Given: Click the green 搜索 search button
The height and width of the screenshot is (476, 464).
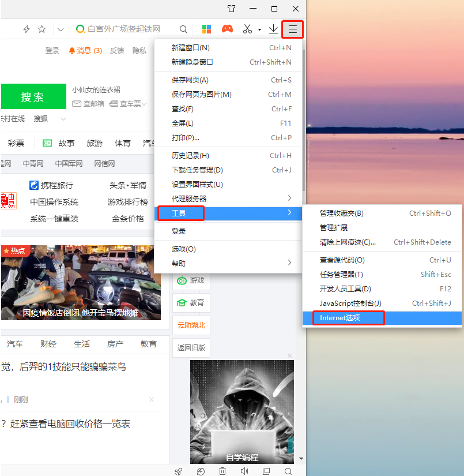Looking at the screenshot, I should 33,96.
